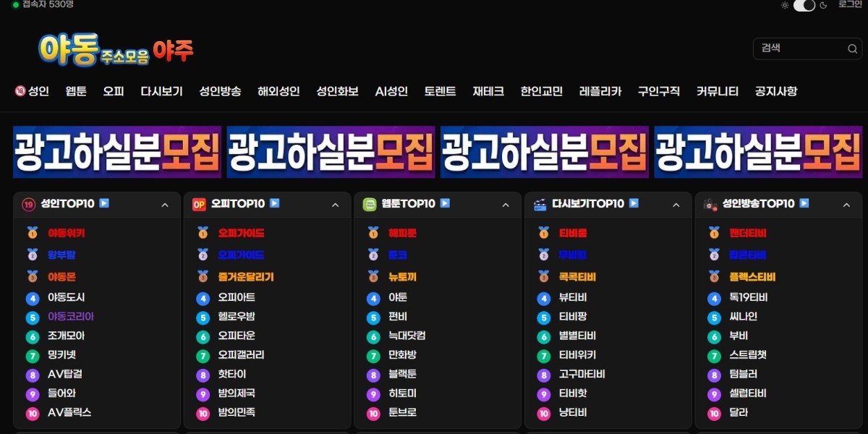Click the site logo in the header
This screenshot has width=868, height=434.
pyautogui.click(x=116, y=49)
